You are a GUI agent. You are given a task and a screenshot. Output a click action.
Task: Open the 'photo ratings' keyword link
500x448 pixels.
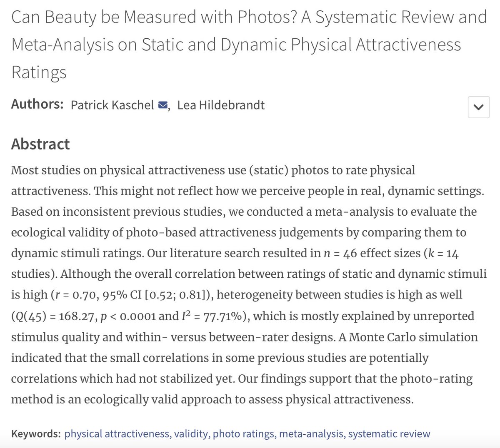(x=244, y=434)
